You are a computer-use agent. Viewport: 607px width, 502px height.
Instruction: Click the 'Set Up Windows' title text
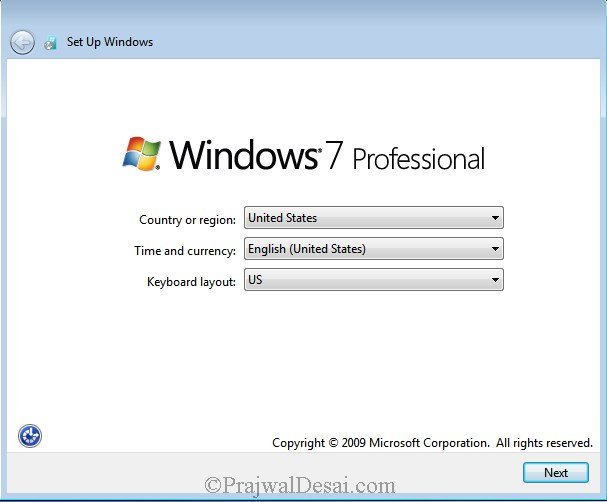110,42
